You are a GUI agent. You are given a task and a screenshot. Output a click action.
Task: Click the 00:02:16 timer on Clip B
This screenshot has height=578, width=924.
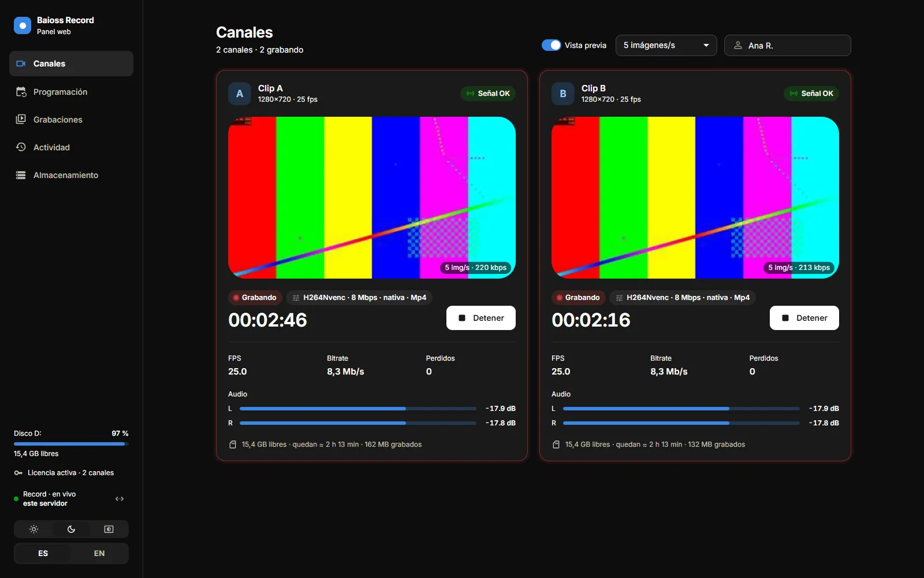pyautogui.click(x=591, y=320)
